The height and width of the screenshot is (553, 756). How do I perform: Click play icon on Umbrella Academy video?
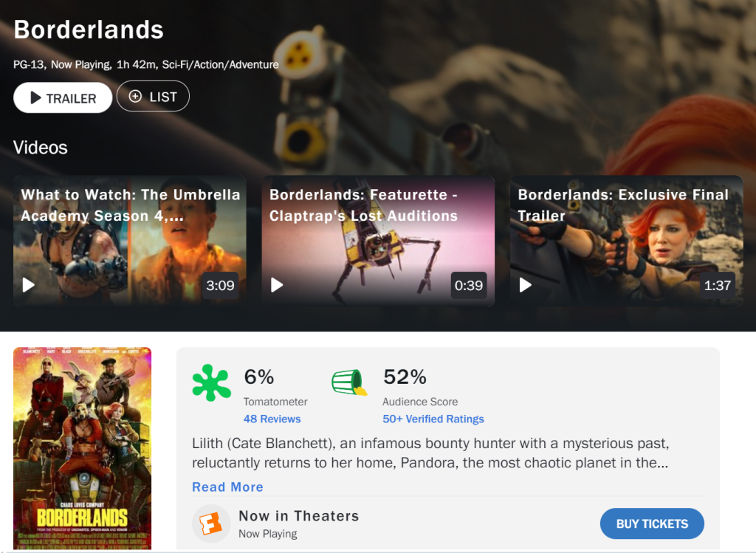pyautogui.click(x=29, y=286)
